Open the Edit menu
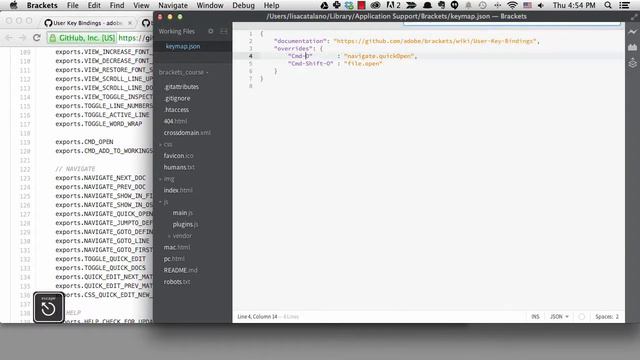The height and width of the screenshot is (360, 640). [94, 5]
